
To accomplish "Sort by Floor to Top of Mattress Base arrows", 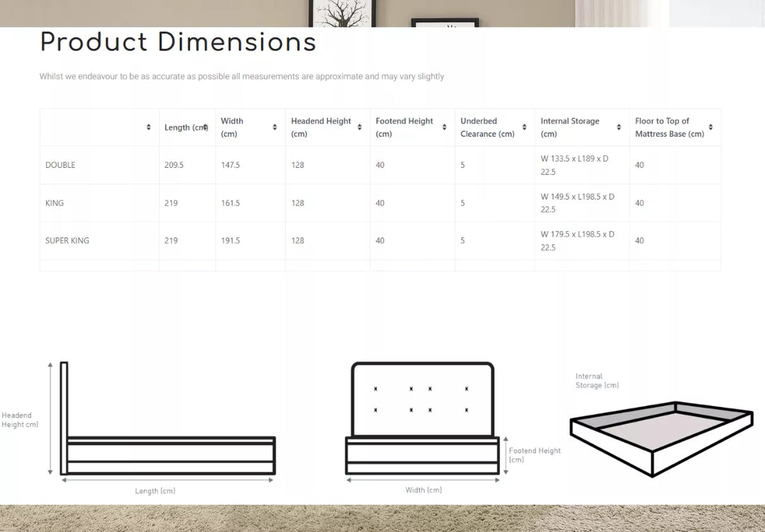I will (x=710, y=128).
